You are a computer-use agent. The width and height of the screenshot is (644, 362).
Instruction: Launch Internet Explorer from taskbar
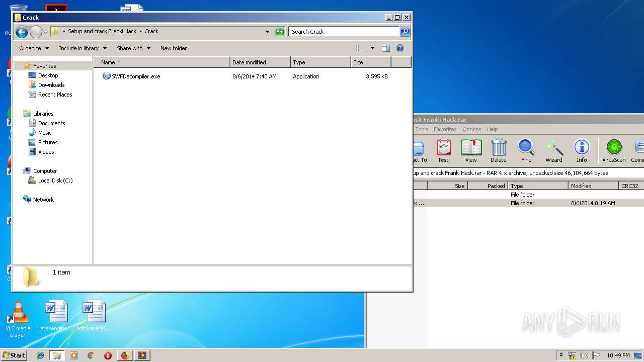coord(40,355)
